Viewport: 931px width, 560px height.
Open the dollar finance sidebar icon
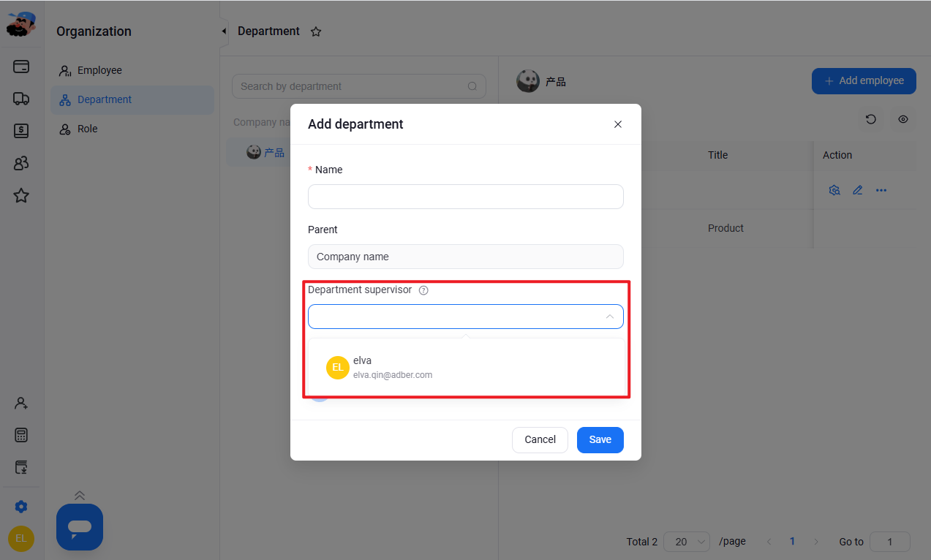pyautogui.click(x=21, y=131)
